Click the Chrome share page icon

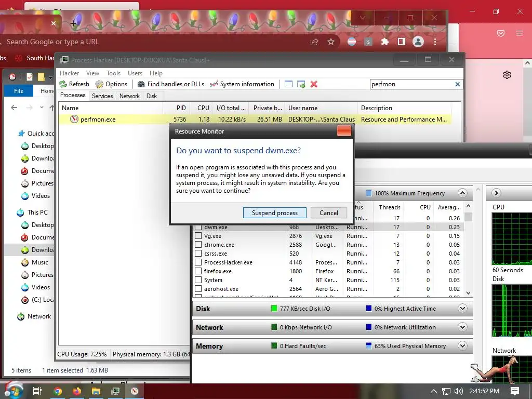click(314, 42)
